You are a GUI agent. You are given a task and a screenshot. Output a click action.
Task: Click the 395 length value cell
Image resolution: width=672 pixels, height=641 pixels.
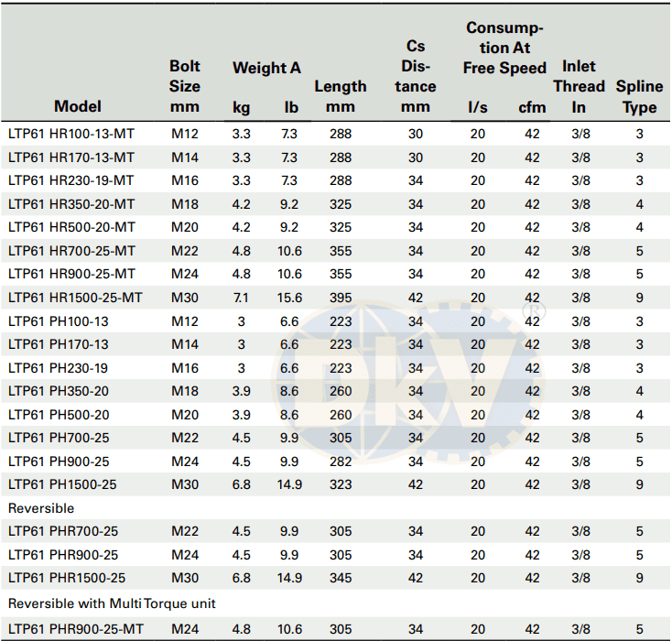point(341,297)
